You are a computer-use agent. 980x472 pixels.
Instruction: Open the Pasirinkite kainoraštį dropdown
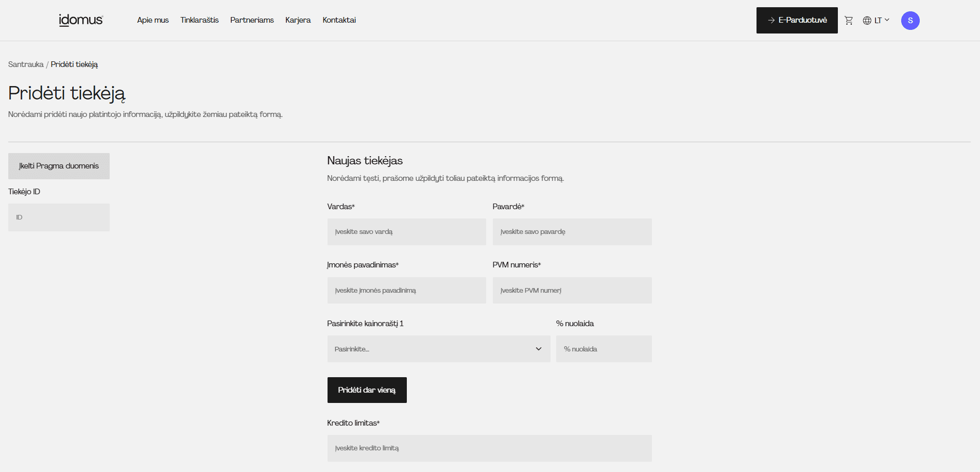click(x=438, y=349)
